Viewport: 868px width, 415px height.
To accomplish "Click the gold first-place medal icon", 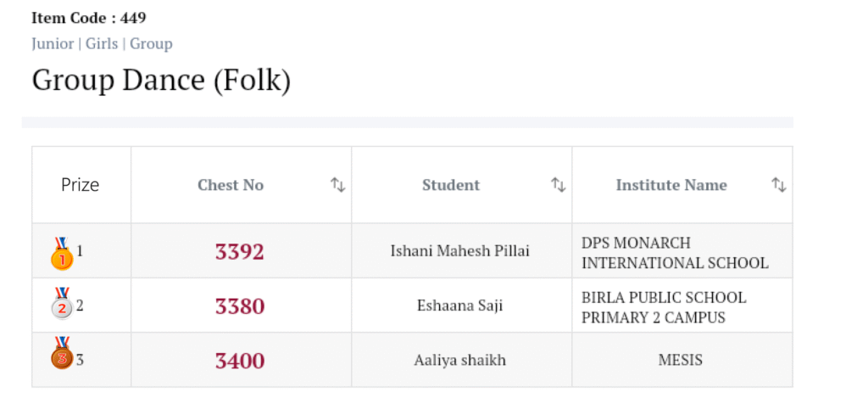I will point(62,254).
